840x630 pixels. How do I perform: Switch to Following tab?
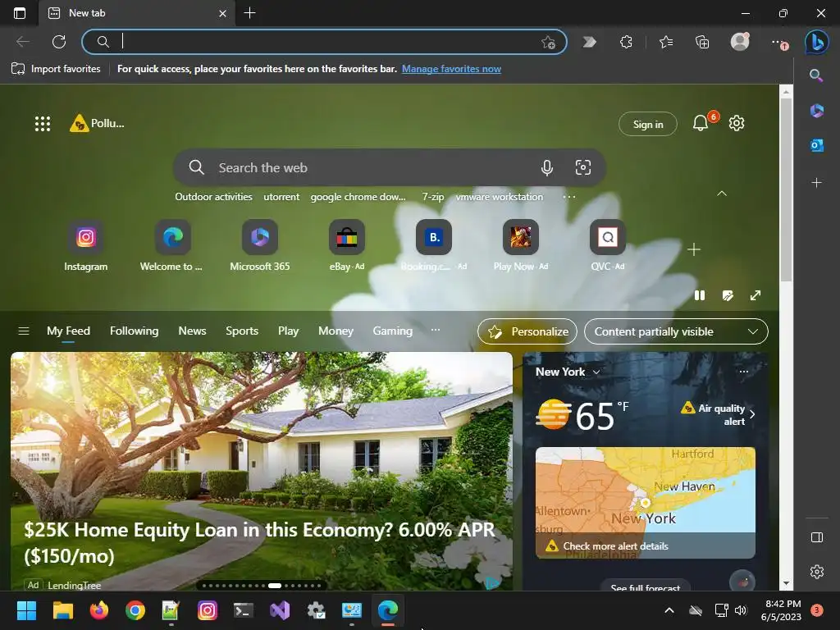[134, 331]
